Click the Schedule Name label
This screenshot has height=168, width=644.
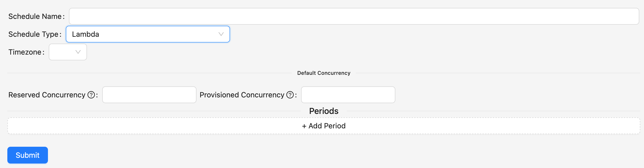coord(35,16)
